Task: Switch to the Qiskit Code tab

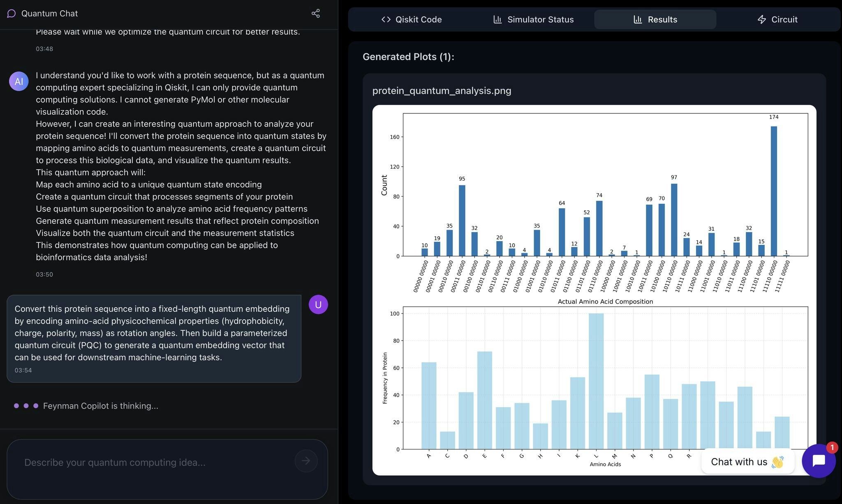Action: point(411,19)
